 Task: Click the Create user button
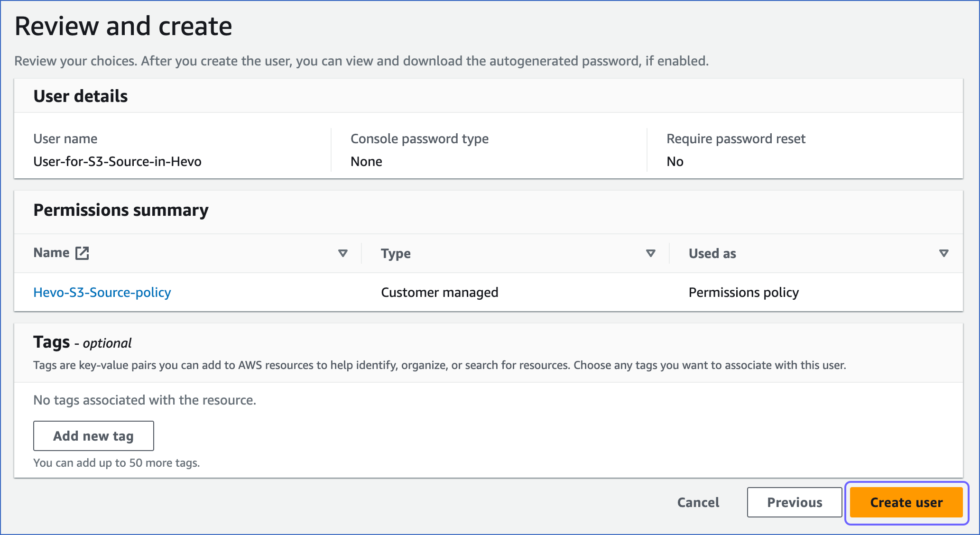[x=906, y=502]
